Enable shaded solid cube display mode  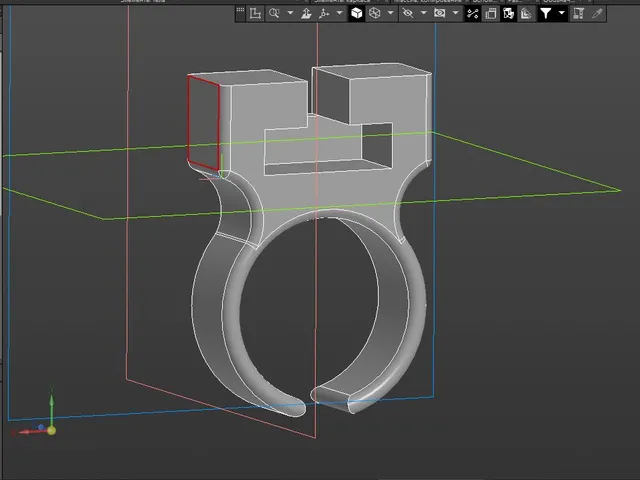pos(357,13)
